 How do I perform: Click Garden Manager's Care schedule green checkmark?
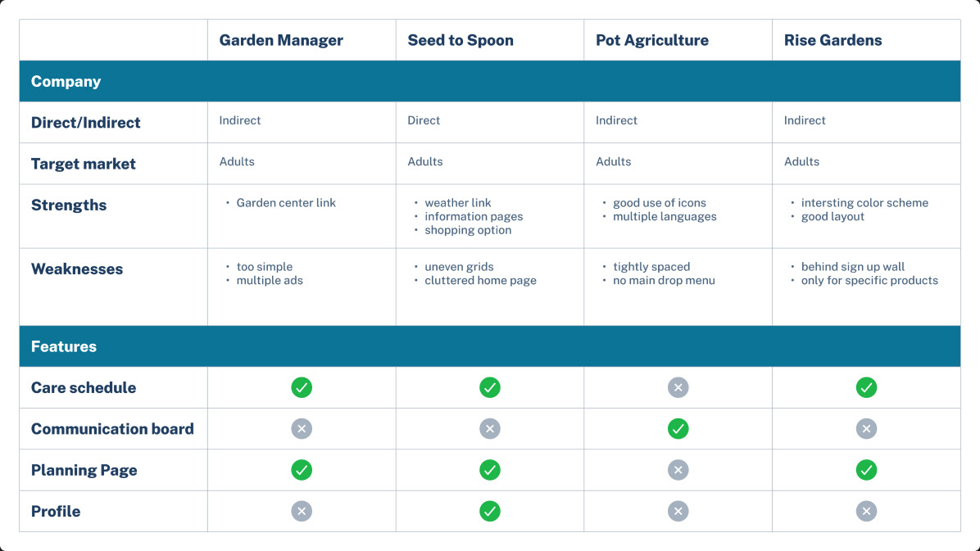point(302,387)
